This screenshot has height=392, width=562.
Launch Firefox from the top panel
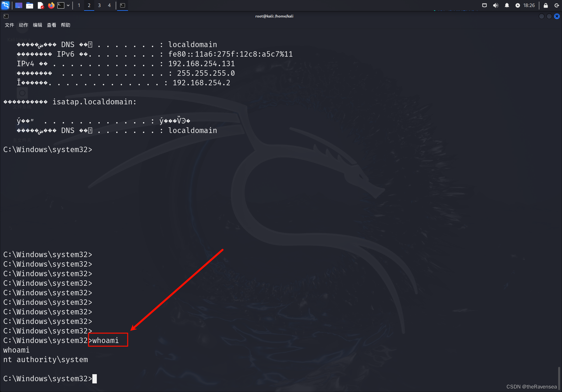(51, 5)
